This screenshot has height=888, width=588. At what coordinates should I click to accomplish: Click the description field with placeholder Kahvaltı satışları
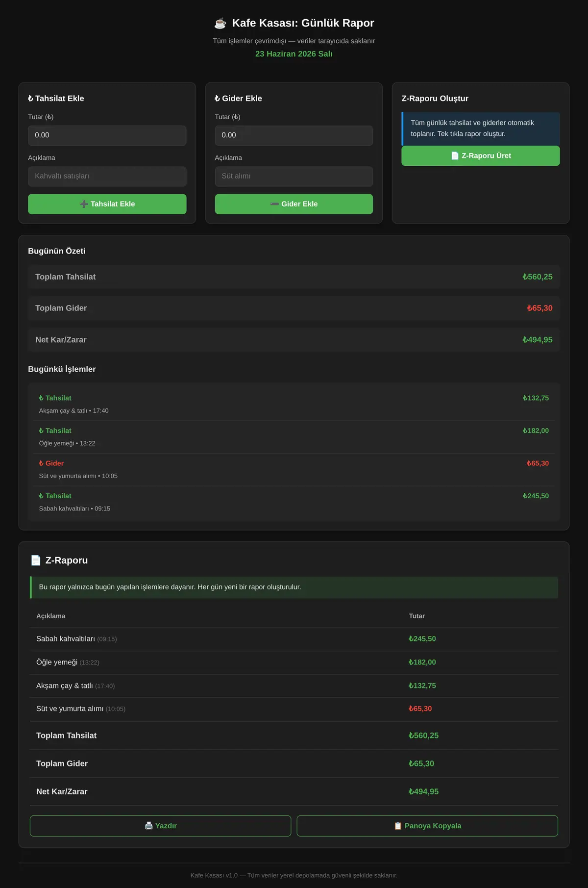tap(107, 176)
